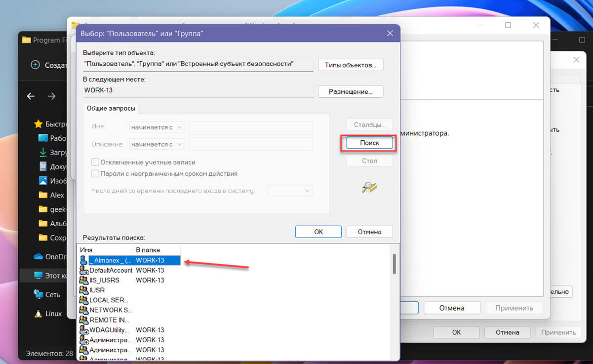Screen dimensions: 593x364
Task: Confirm with ОК in the user selection dialog
Action: coord(318,232)
